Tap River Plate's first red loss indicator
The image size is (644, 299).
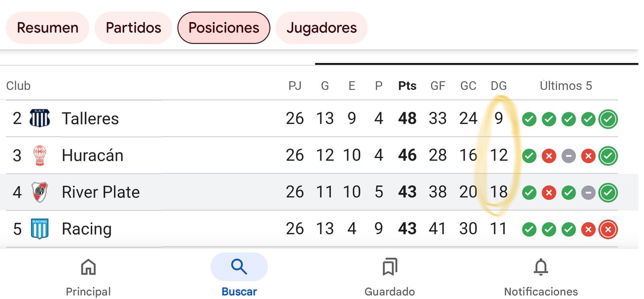click(549, 193)
